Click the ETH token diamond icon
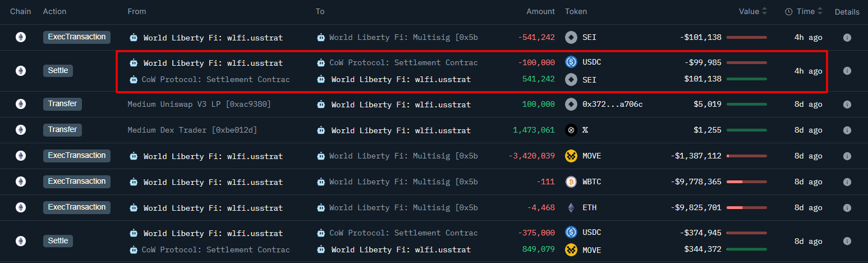Image resolution: width=868 pixels, height=263 pixels. (x=571, y=208)
